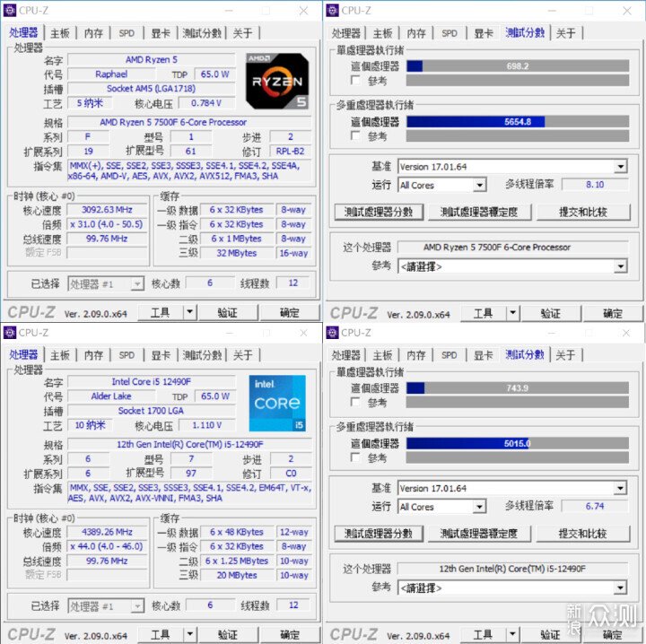
Task: Click the 多线程倍率 field showing 8.10
Action: [595, 185]
